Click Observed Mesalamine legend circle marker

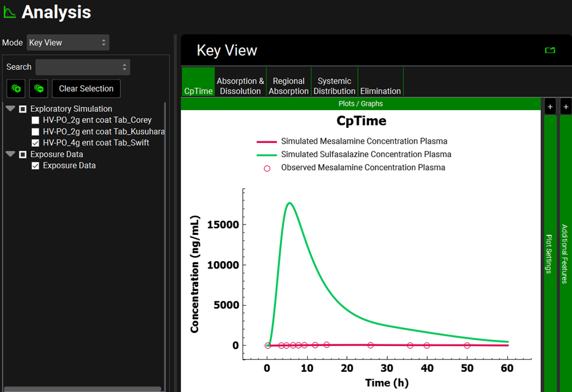[267, 168]
